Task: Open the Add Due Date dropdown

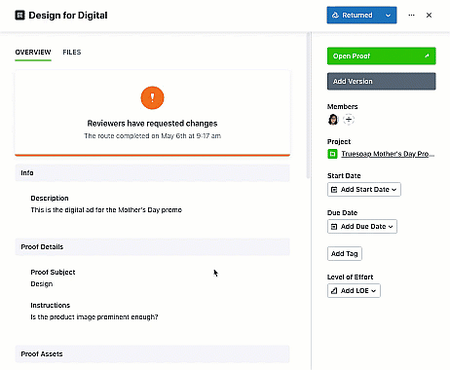Action: point(362,227)
